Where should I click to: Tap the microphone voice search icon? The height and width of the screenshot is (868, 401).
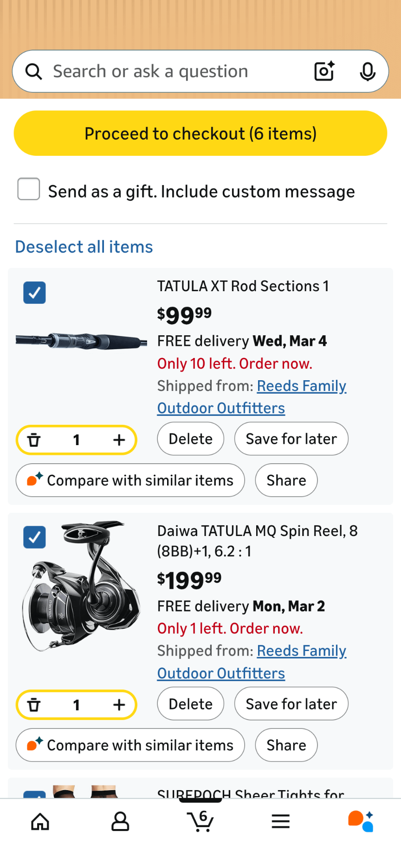[367, 71]
